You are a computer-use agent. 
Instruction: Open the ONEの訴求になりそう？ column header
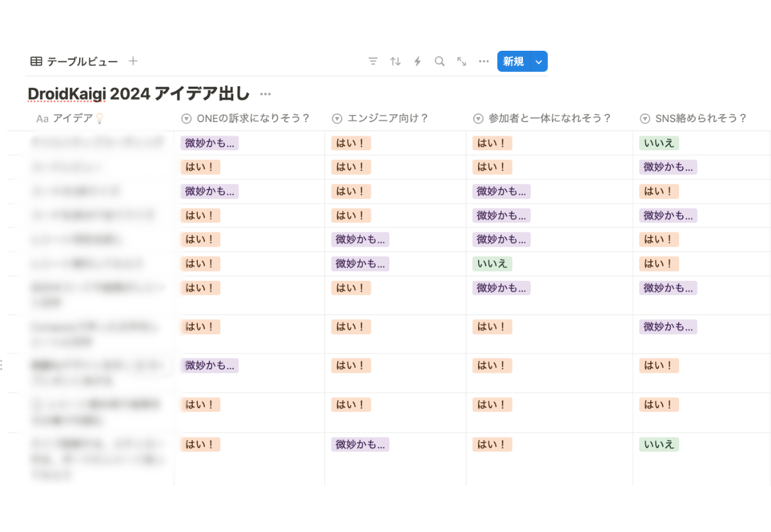click(246, 118)
